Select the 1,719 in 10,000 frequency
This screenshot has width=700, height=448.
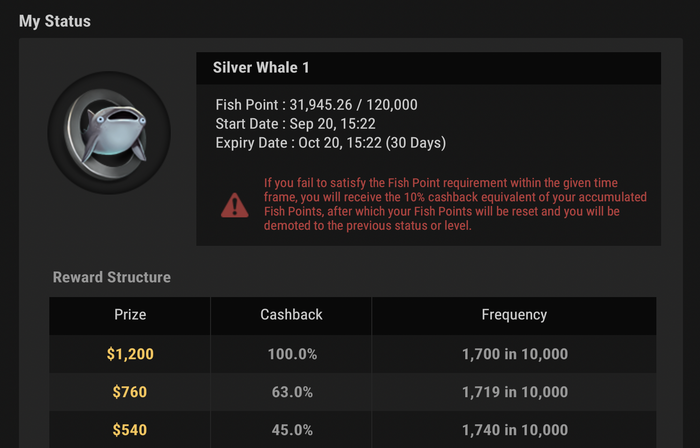(514, 392)
